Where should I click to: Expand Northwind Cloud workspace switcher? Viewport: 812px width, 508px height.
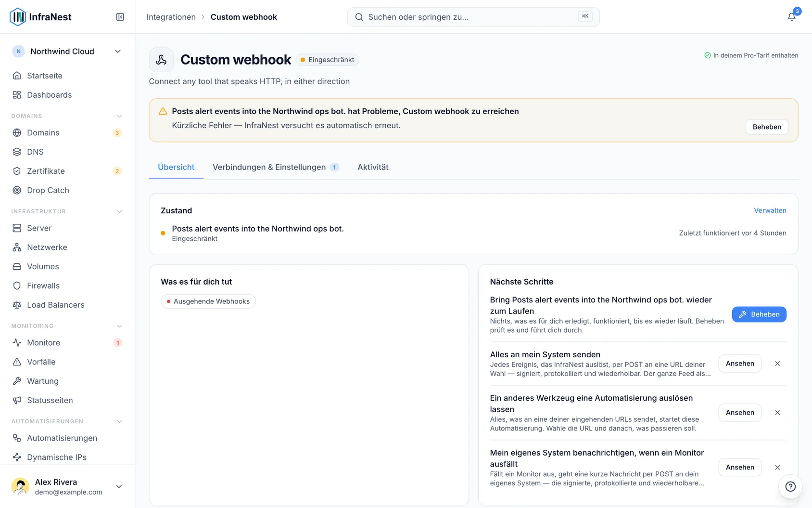click(67, 52)
